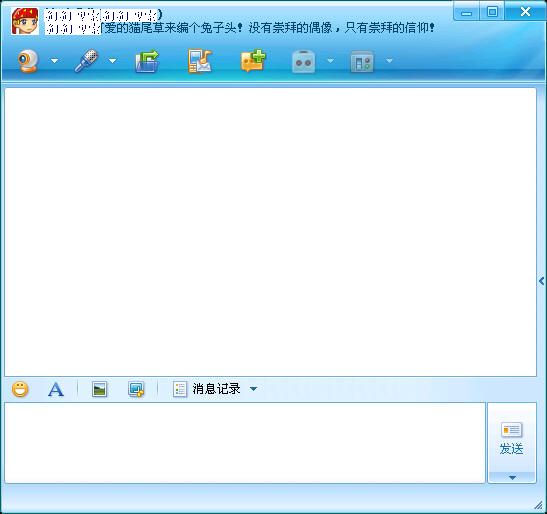Screen dimensions: 547x514
Task: Expand the microphone options arrow
Action: [112, 61]
